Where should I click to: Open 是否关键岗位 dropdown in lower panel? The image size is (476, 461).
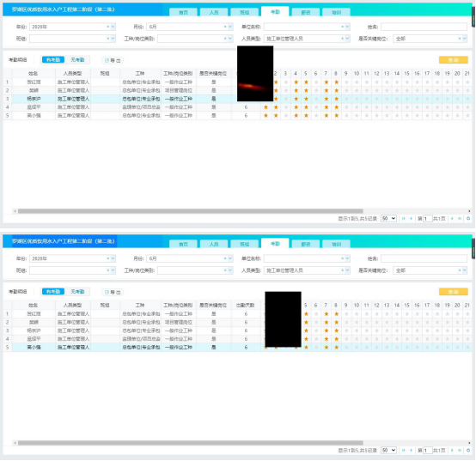tap(465, 270)
